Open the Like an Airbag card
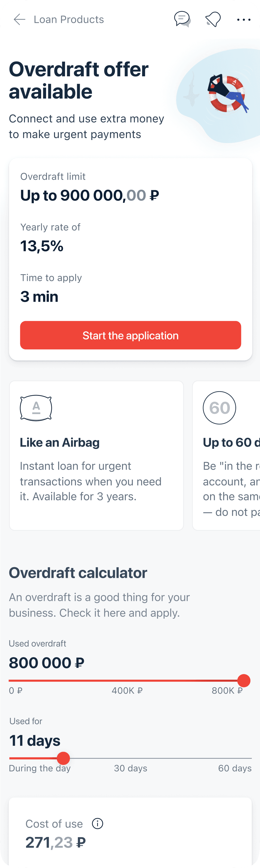Image resolution: width=260 pixels, height=868 pixels. 96,456
